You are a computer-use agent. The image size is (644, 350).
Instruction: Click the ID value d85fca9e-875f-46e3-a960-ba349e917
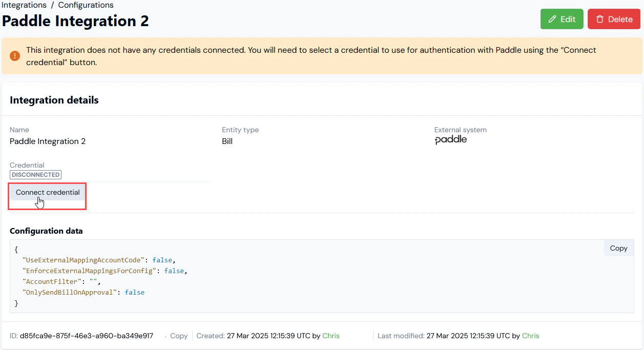[87, 336]
